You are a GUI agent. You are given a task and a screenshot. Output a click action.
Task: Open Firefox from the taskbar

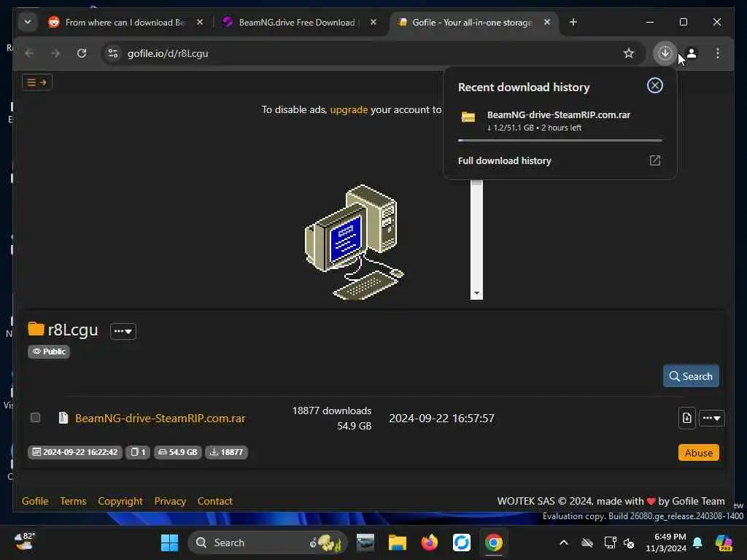429,542
